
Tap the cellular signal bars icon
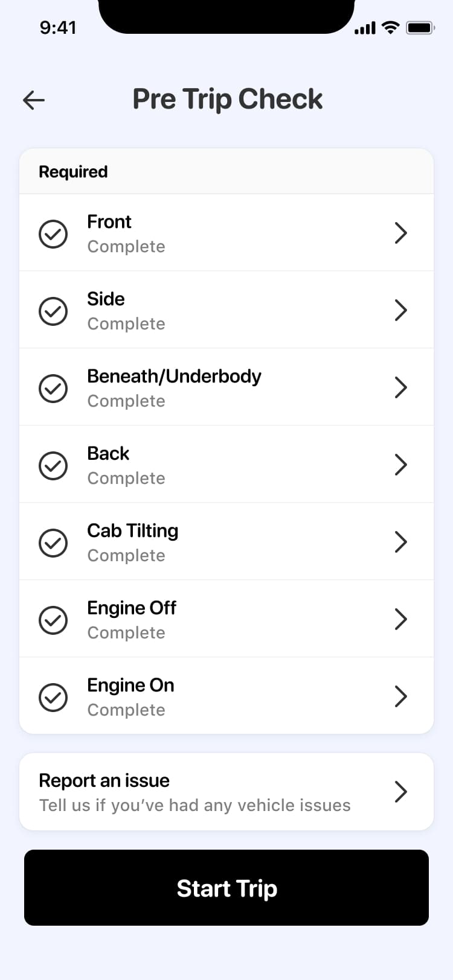pos(365,28)
